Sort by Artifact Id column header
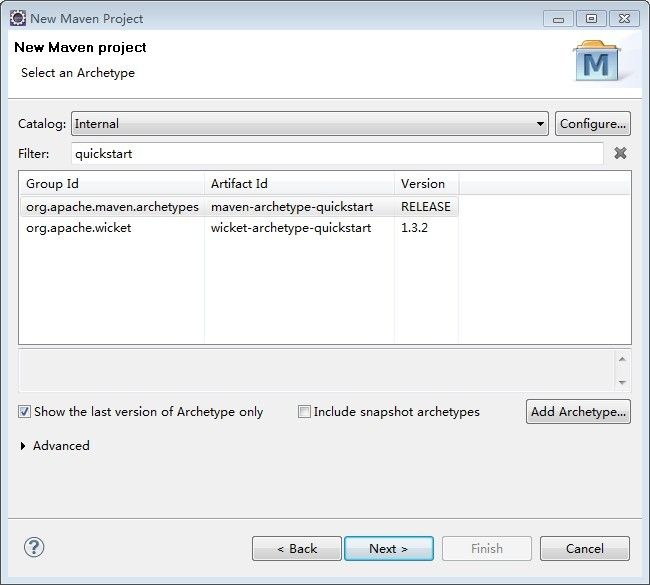The height and width of the screenshot is (585, 650). click(x=299, y=184)
